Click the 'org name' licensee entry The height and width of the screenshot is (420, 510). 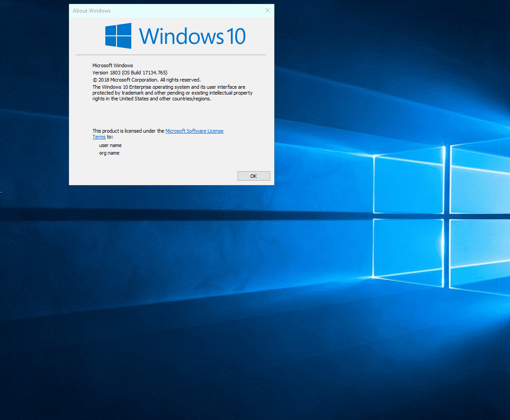tap(109, 153)
